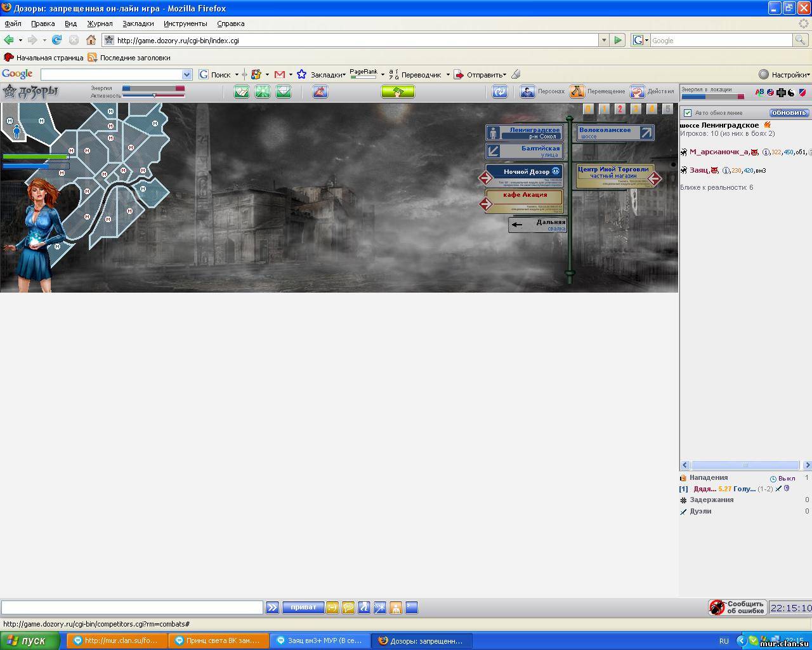Click player name Заяц in the list

(x=698, y=170)
